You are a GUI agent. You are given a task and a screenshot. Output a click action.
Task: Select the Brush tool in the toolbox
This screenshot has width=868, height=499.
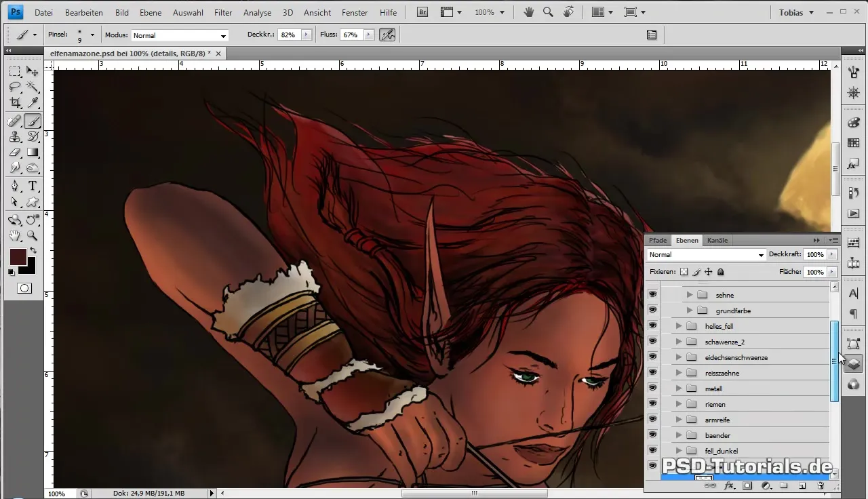(32, 121)
